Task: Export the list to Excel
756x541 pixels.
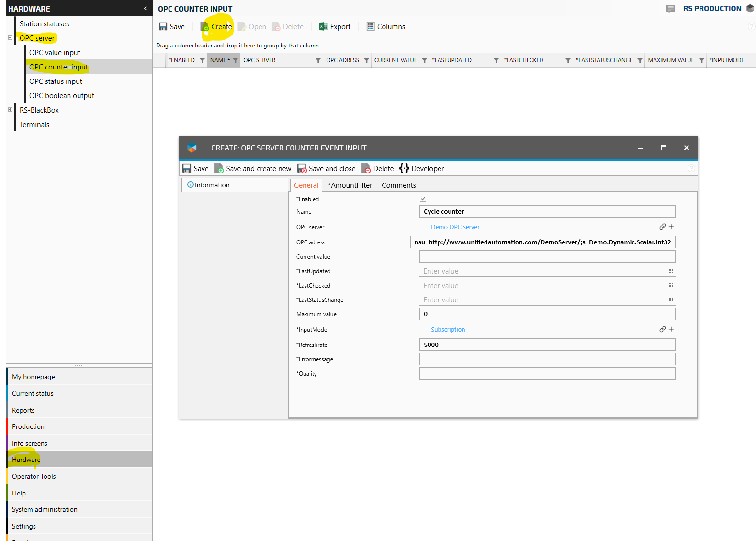Action: [x=335, y=27]
